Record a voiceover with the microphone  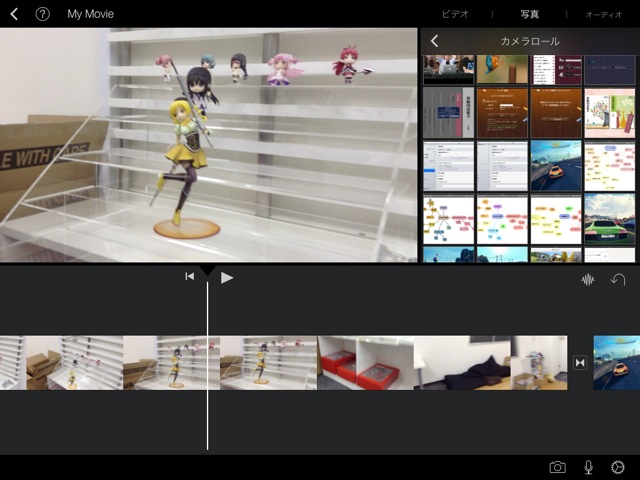[588, 467]
